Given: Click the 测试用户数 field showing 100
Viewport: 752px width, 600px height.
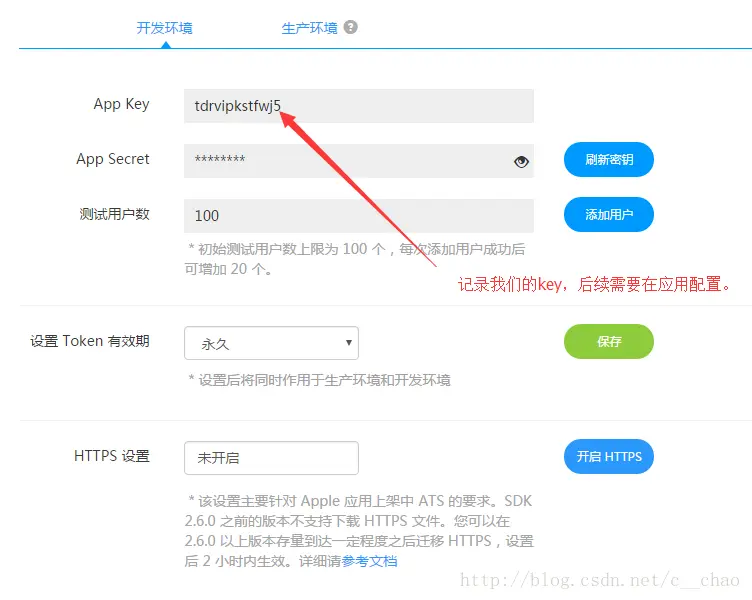Looking at the screenshot, I should [359, 216].
